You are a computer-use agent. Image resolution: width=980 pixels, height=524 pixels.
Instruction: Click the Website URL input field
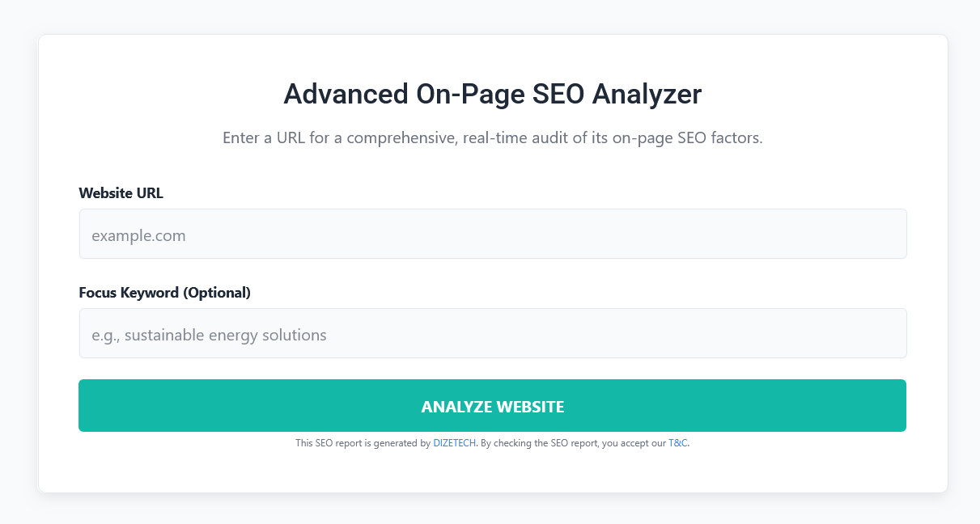[492, 235]
